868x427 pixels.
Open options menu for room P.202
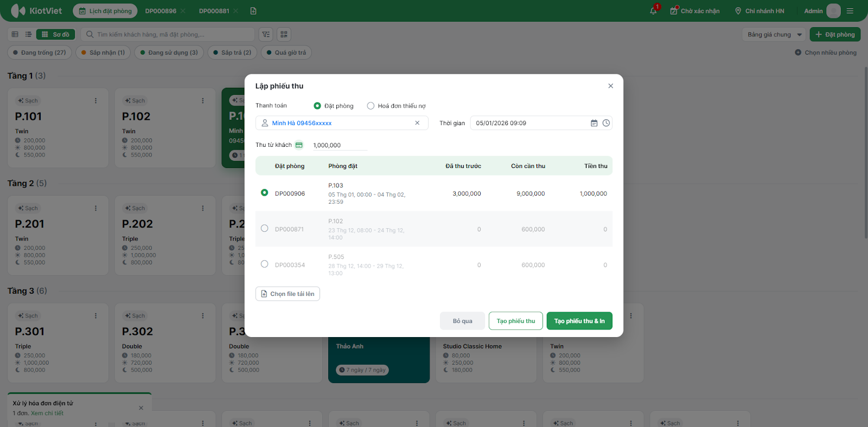[203, 208]
